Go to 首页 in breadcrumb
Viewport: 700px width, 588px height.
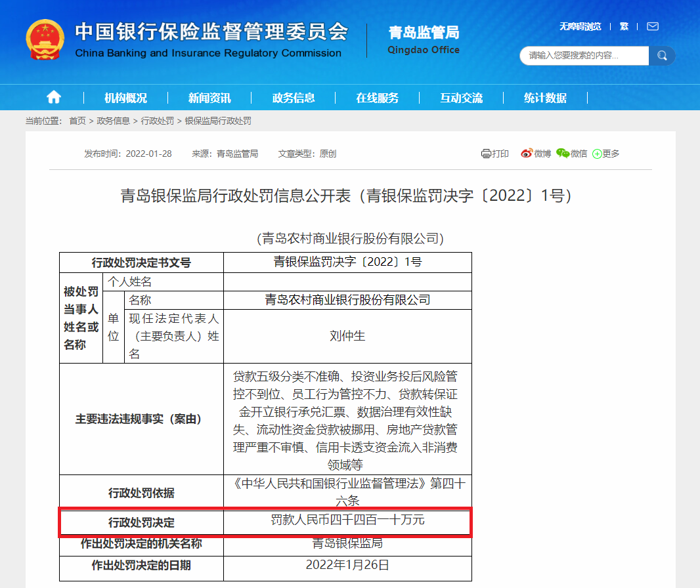coord(77,121)
